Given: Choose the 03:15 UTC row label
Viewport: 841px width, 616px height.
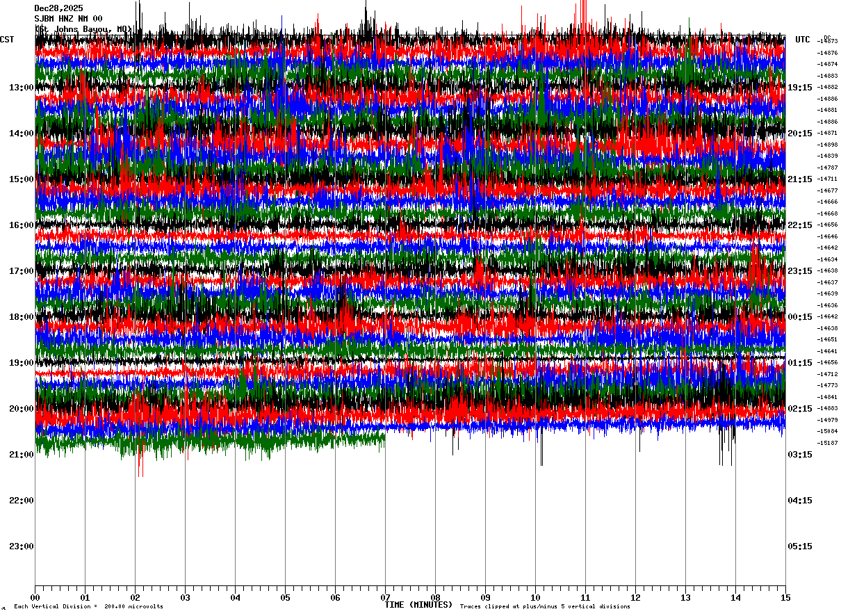Looking at the screenshot, I should tap(800, 455).
